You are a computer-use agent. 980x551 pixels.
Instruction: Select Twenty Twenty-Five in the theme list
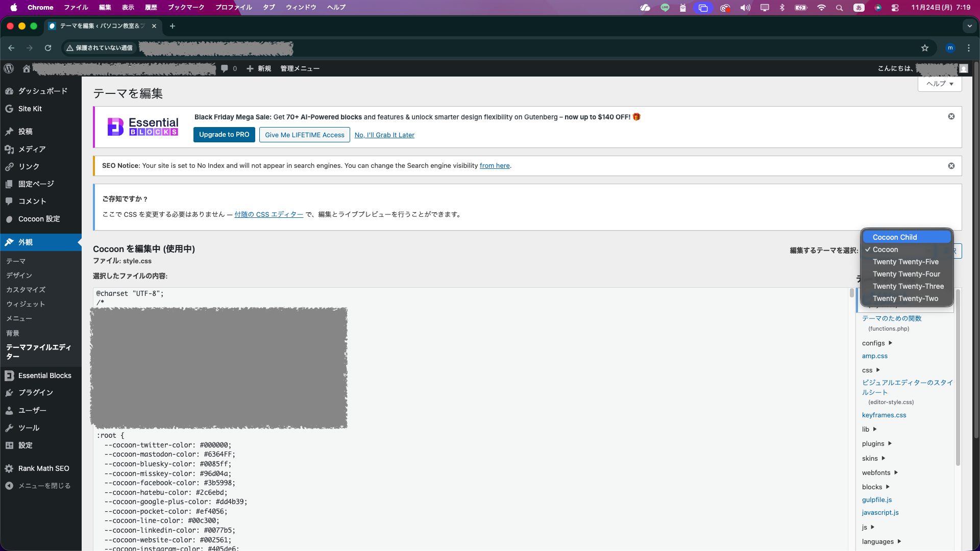[x=905, y=262]
